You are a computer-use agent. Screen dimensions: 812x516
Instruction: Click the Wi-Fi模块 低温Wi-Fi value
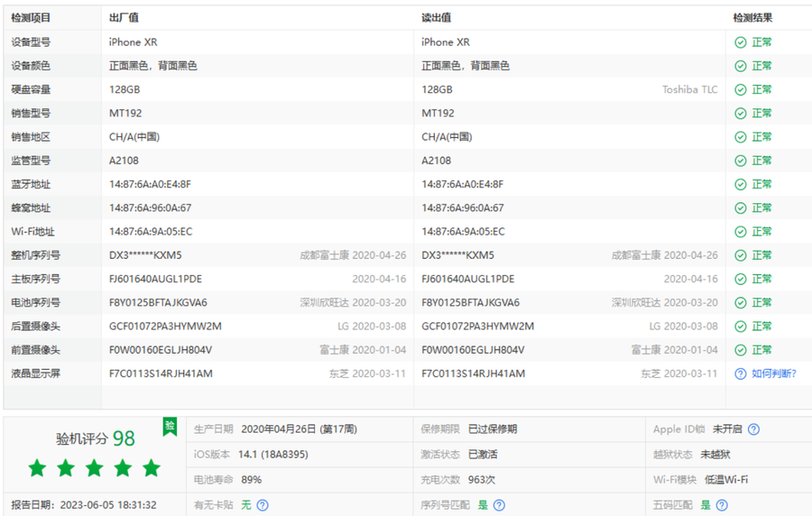[x=726, y=480]
